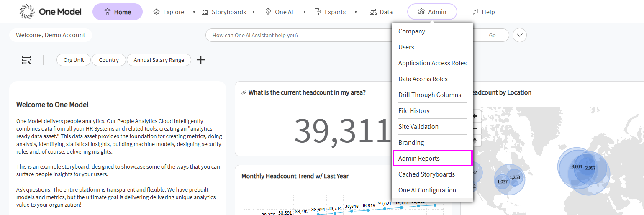This screenshot has width=644, height=215.
Task: Open the Org Unit filter dropdown
Action: click(74, 60)
